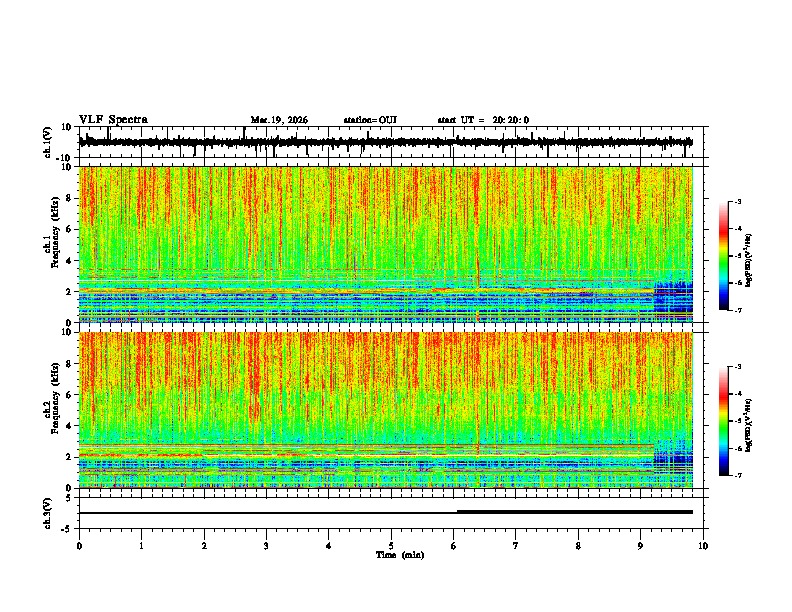Click the "ch.1(V)" waveform axis label
792x612 pixels.
click(48, 142)
